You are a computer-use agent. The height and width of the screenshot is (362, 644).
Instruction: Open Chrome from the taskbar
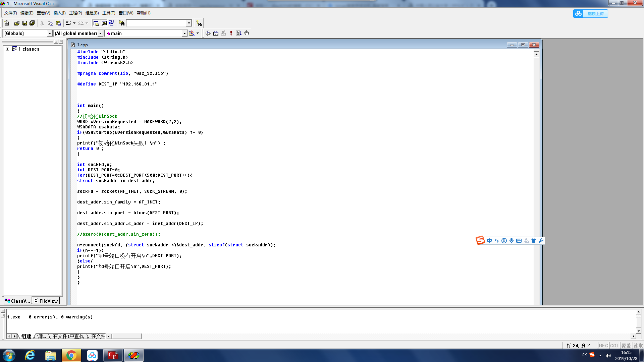click(71, 355)
